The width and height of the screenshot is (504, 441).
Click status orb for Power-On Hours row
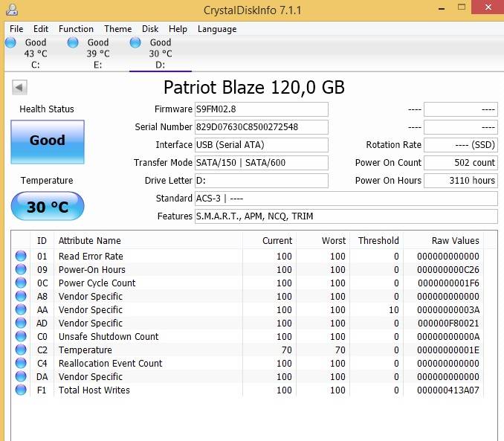coord(21,269)
